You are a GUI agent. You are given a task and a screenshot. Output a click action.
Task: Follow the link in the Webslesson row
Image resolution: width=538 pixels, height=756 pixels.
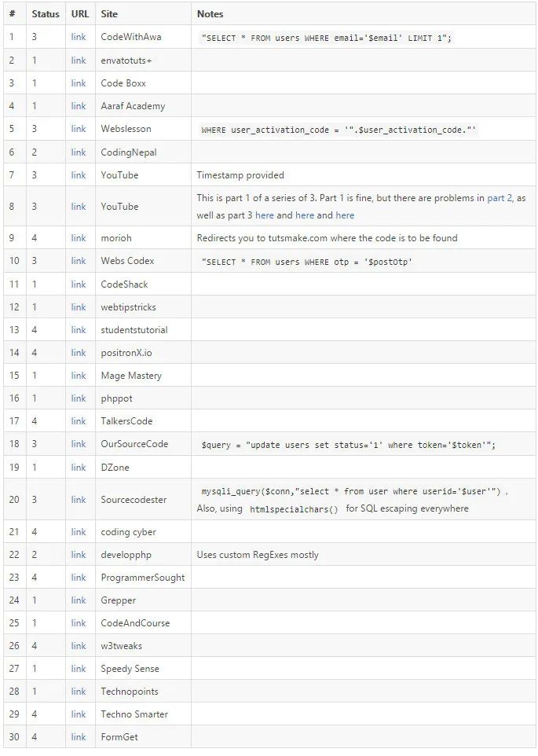coord(78,129)
